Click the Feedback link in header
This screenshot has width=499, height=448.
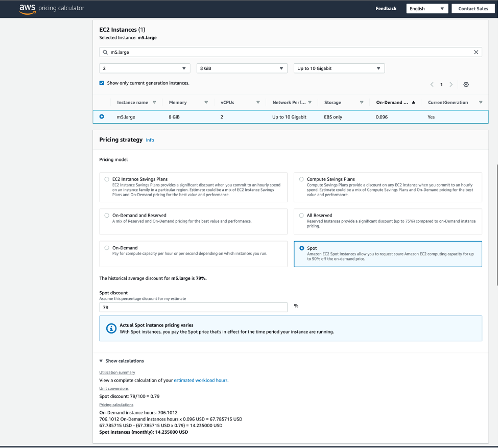click(x=386, y=9)
